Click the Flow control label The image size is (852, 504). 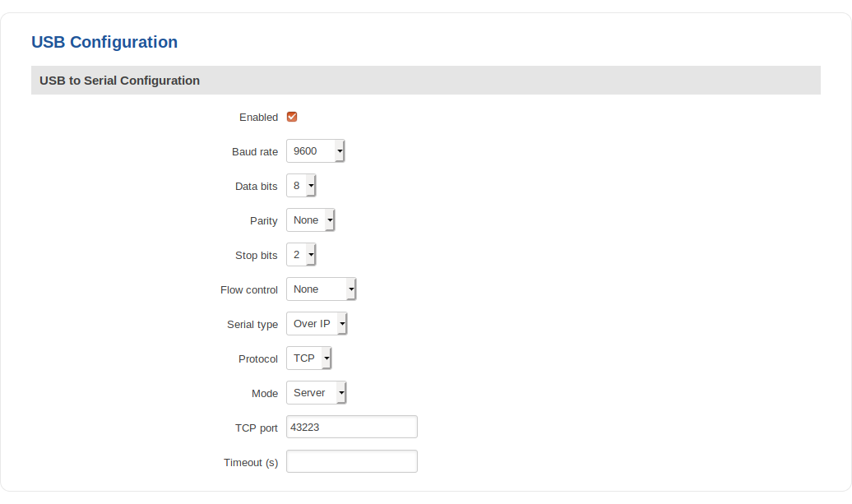click(249, 290)
